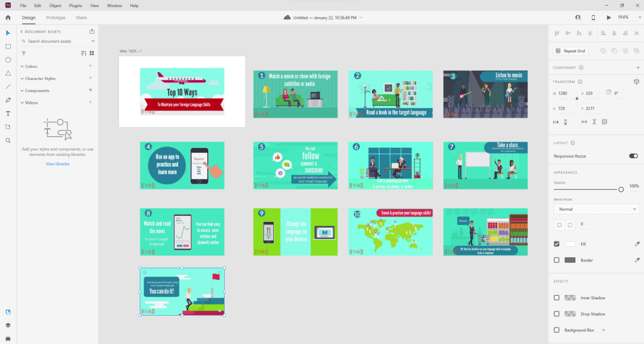Switch to the Prototype tab
The image size is (644, 344).
pos(55,18)
